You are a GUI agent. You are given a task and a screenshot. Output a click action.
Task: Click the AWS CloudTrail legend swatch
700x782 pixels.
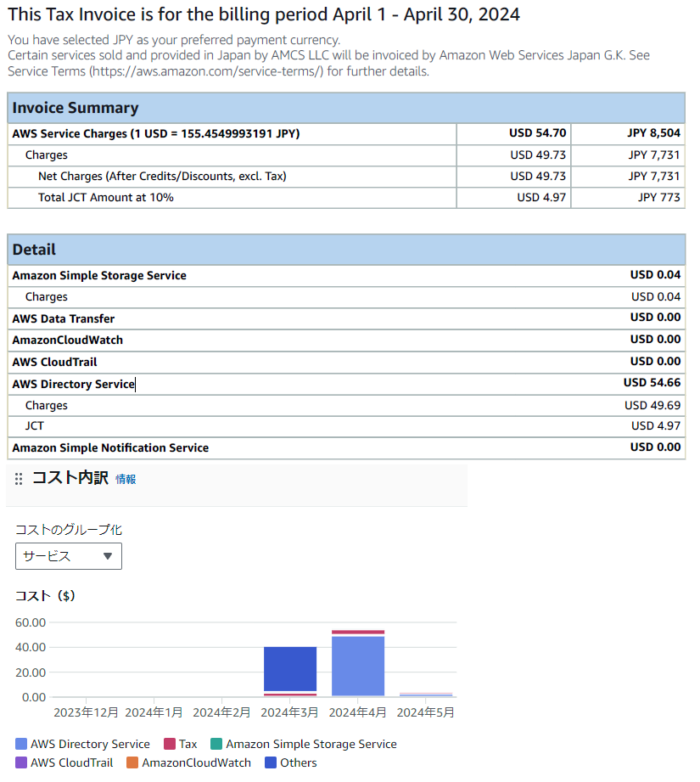21,763
